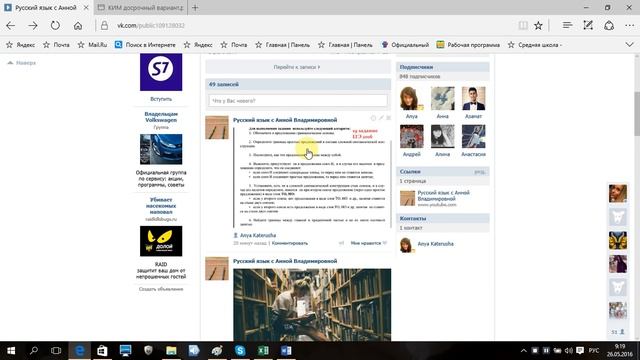Image resolution: width=640 pixels, height=360 pixels.
Task: Open the Windows Start menu
Action: 11,351
